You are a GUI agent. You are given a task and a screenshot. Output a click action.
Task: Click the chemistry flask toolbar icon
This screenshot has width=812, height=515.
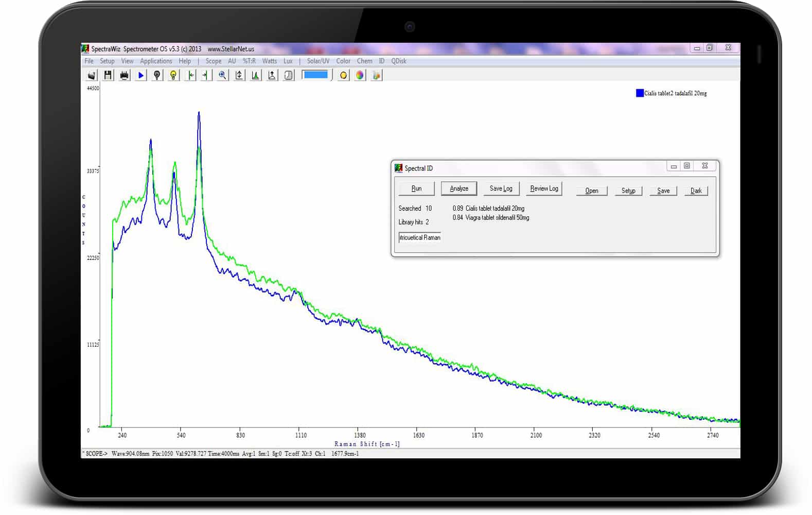[x=377, y=75]
